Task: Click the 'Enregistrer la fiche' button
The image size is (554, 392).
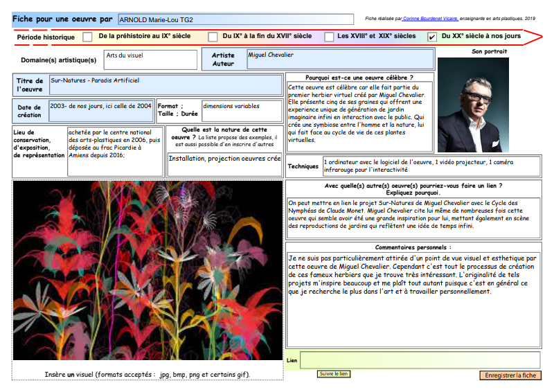Action: pyautogui.click(x=510, y=375)
